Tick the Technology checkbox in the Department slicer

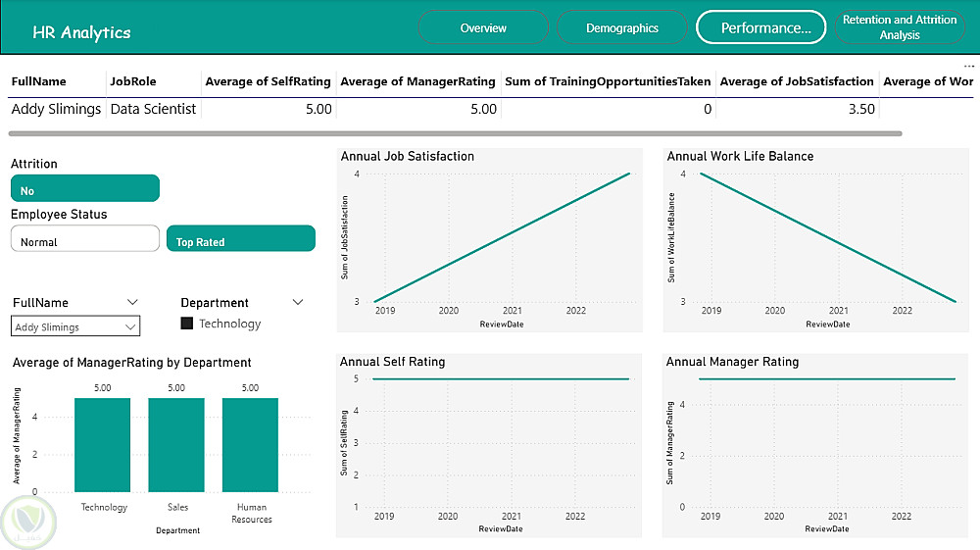187,324
